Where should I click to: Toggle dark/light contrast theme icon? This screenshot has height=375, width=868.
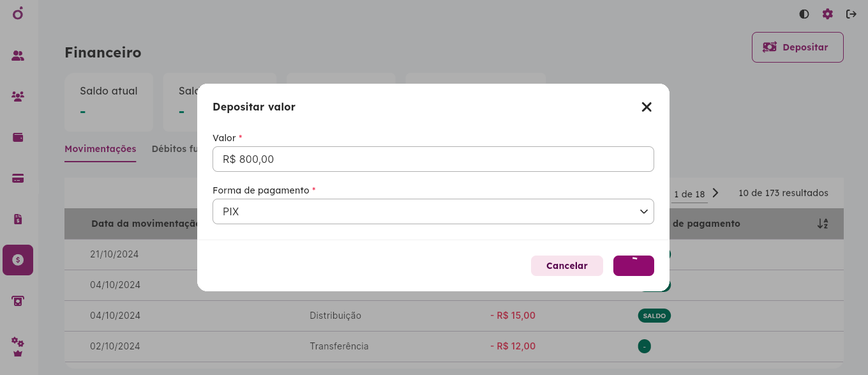804,14
